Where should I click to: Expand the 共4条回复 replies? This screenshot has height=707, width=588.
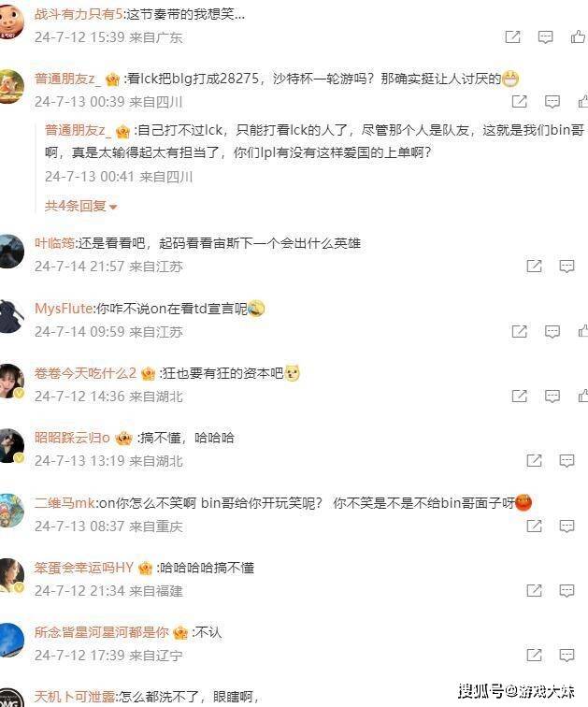[x=80, y=206]
